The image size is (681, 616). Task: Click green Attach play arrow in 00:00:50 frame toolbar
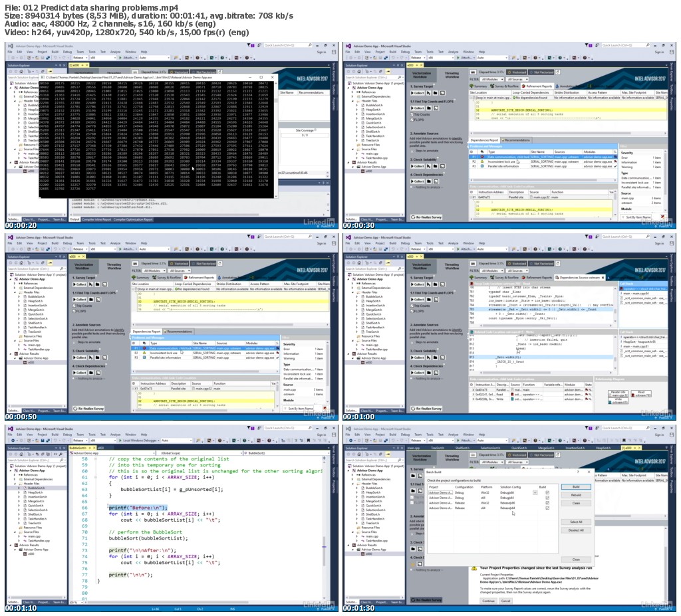(x=121, y=249)
